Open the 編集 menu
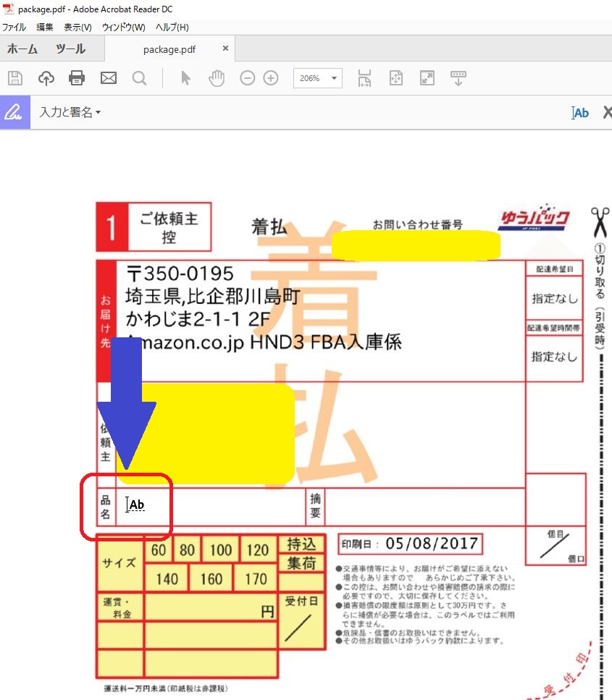The width and height of the screenshot is (612, 700). (x=45, y=28)
